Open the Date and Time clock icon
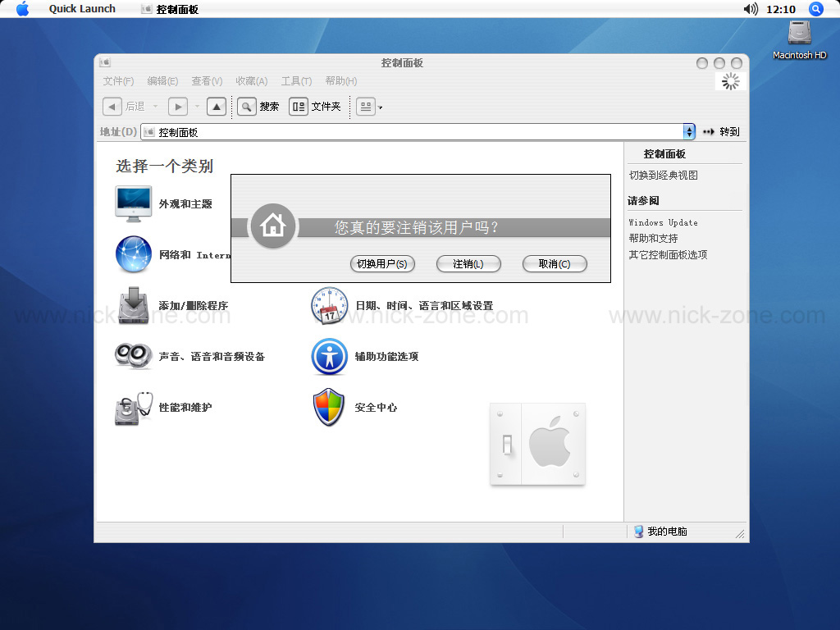This screenshot has width=840, height=630. click(330, 305)
